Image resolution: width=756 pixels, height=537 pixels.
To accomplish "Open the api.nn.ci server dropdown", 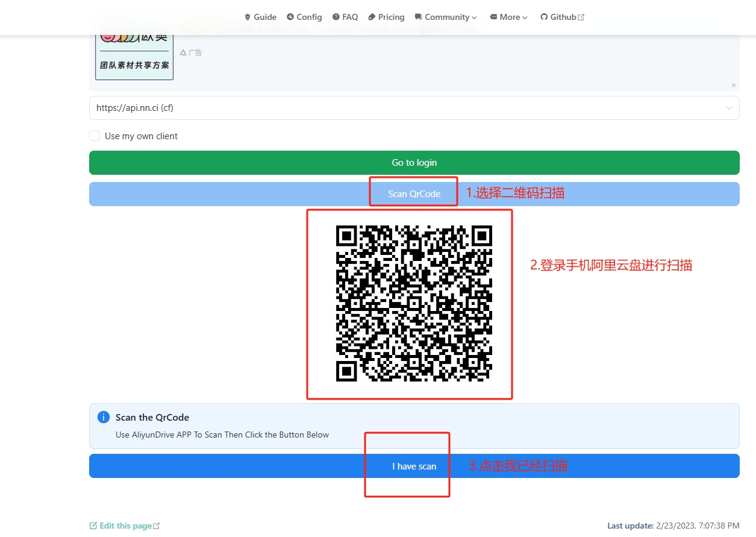I will coord(414,108).
